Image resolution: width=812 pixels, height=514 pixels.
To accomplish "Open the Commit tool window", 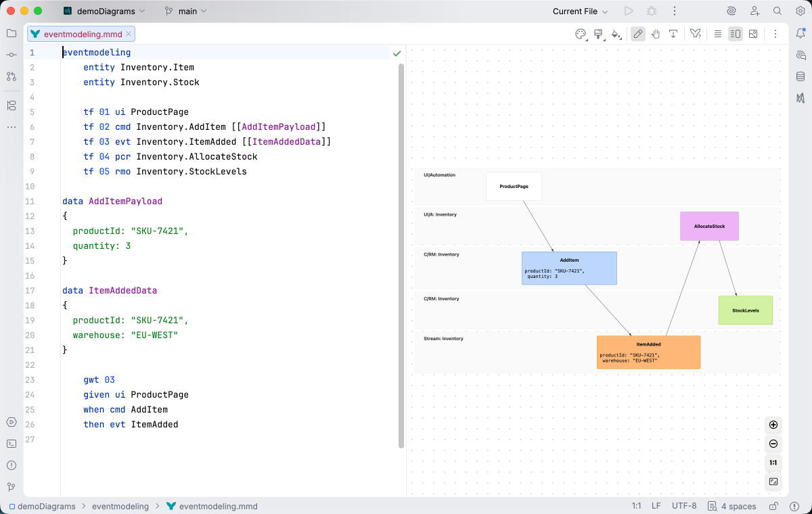I will [12, 55].
